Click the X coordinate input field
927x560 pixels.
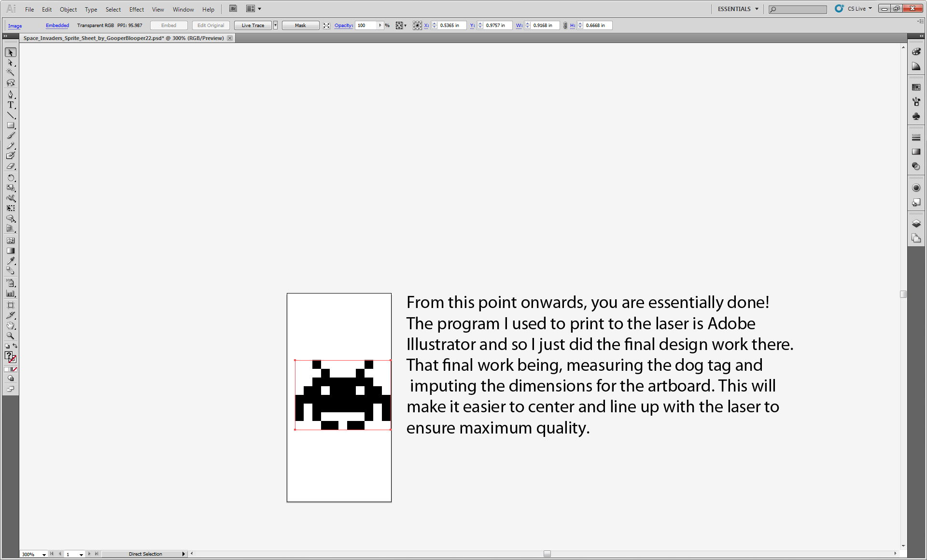[x=452, y=26]
